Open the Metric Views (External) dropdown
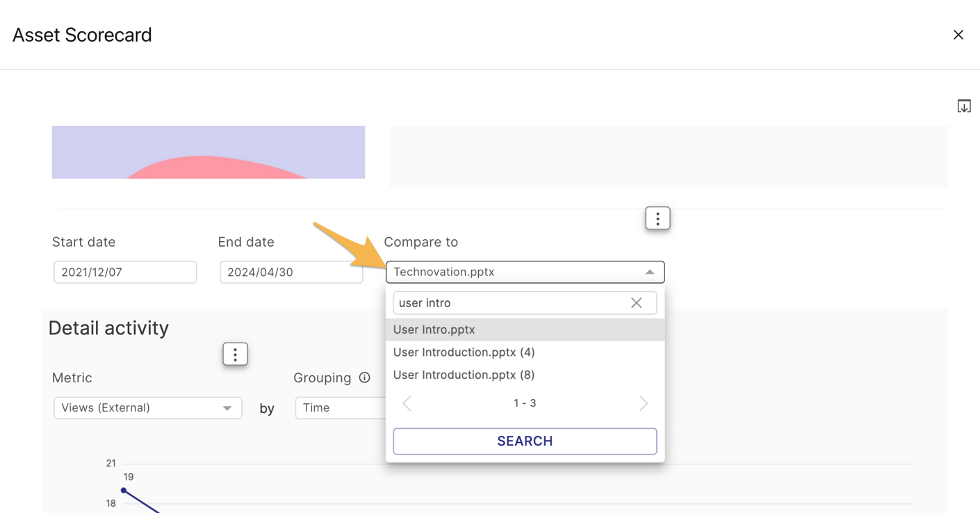 coord(147,408)
